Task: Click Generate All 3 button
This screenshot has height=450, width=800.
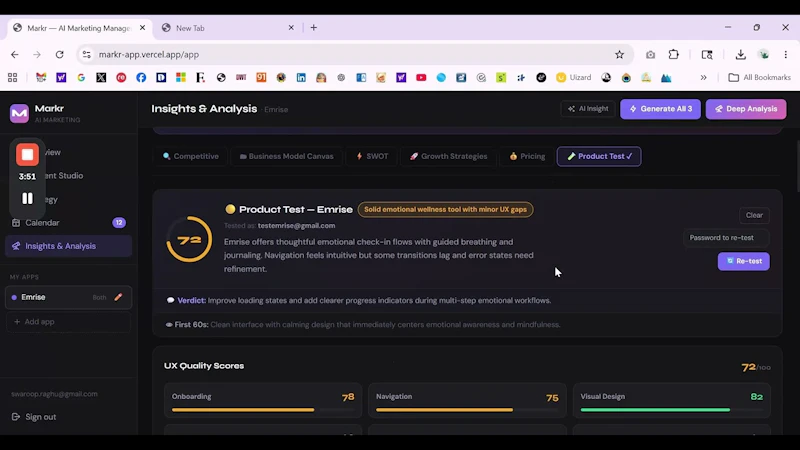Action: coord(660,109)
